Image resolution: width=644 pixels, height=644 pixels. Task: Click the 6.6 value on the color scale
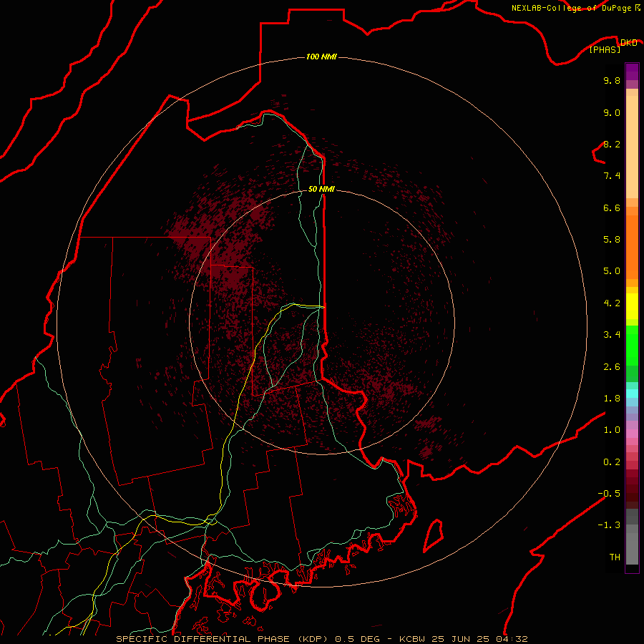point(612,208)
